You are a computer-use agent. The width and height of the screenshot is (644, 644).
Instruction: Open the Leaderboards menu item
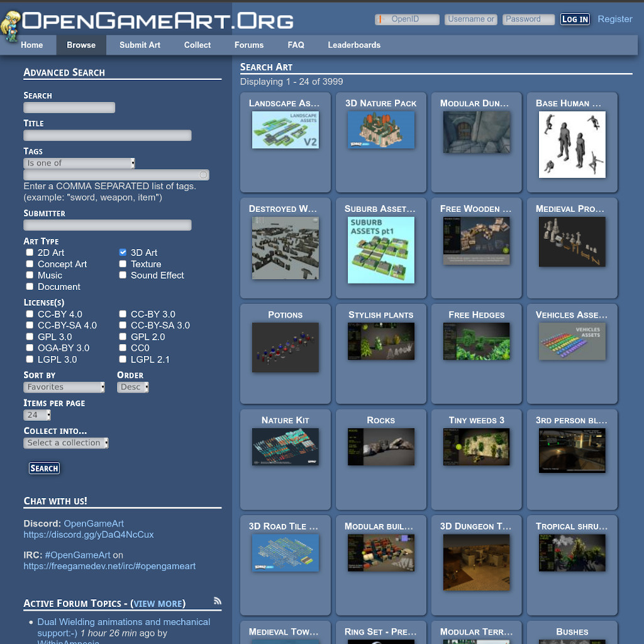(353, 45)
